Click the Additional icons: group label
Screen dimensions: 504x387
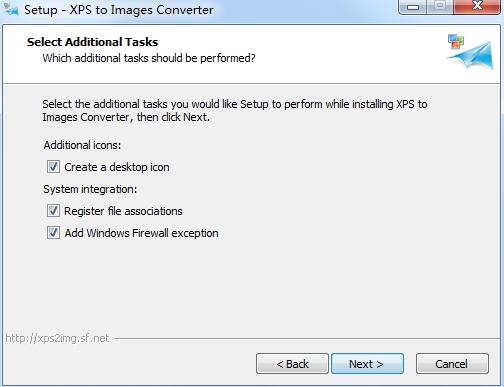(x=82, y=145)
